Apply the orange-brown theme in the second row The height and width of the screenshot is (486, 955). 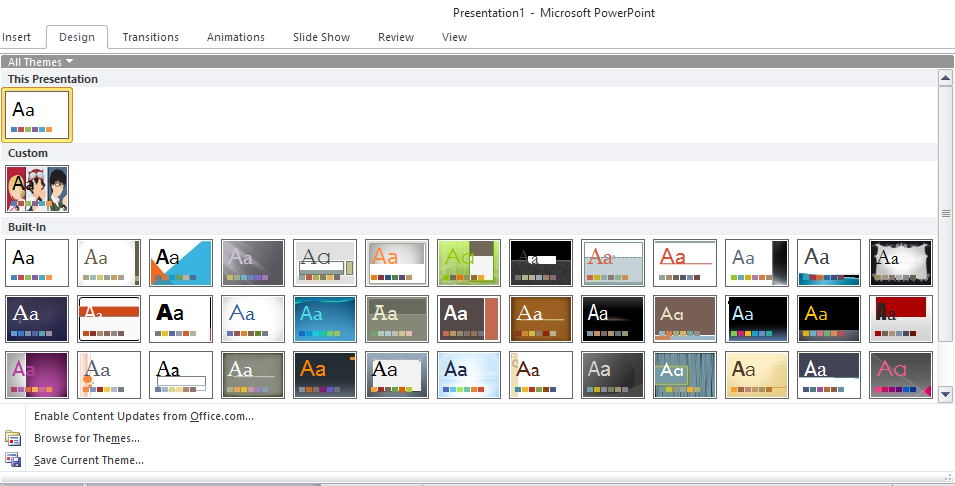click(541, 319)
